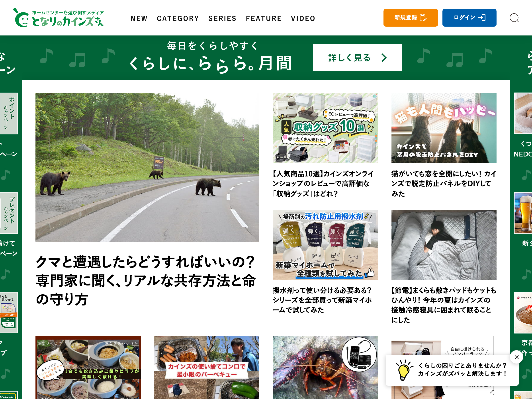This screenshot has height=399, width=532.
Task: Open the 収納グッズ10選 thumbnail
Action: 325,128
